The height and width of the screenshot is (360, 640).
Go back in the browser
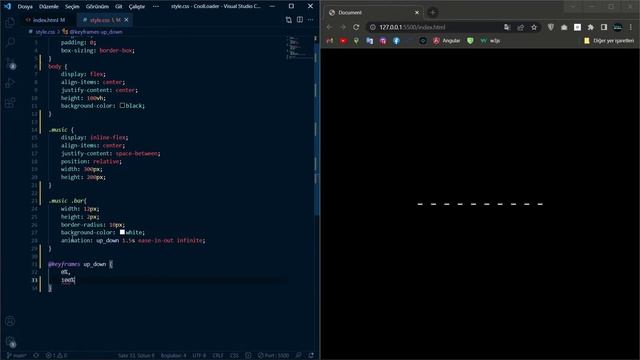(x=329, y=27)
